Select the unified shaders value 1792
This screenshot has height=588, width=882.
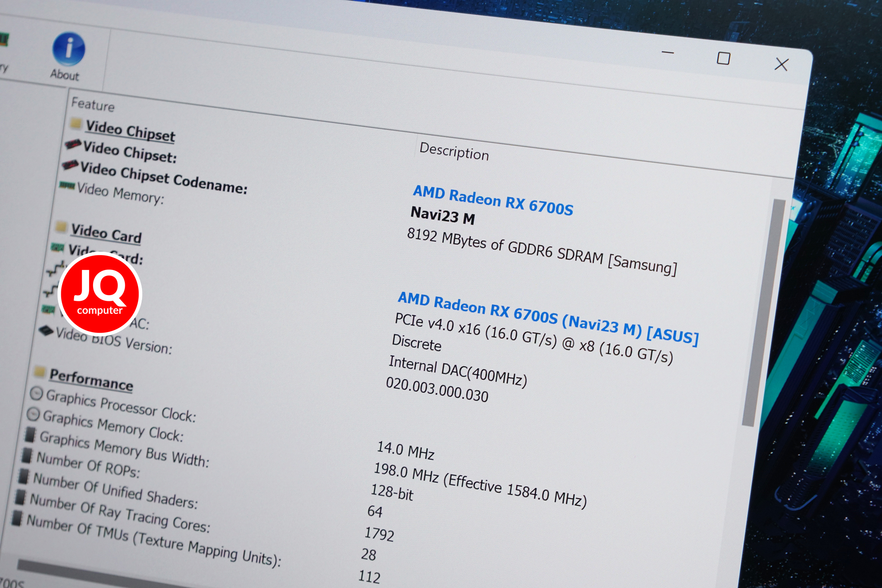(379, 534)
